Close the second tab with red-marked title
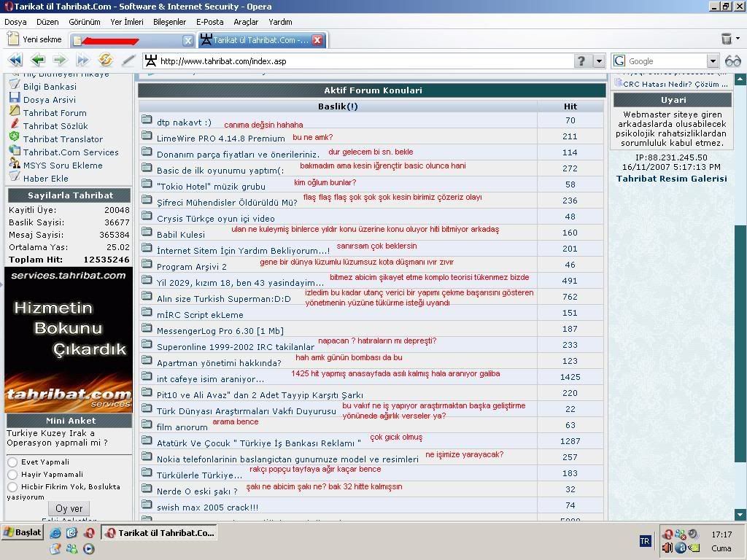Viewport: 747px width, 560px height. pos(188,41)
